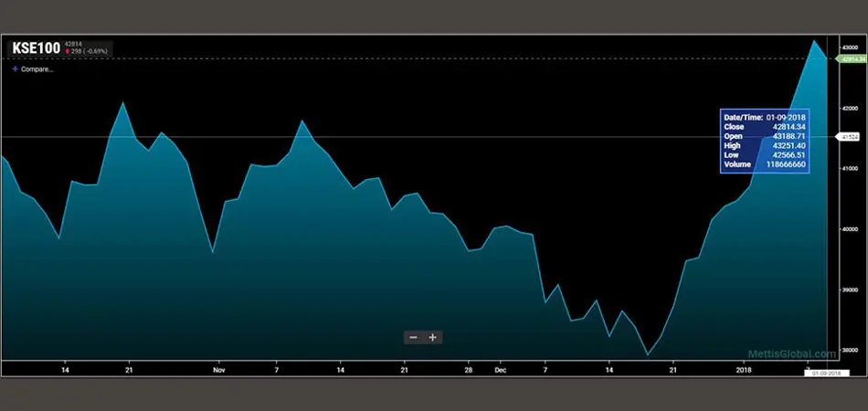
Task: Click the KSE100 symbol title
Action: coord(36,48)
